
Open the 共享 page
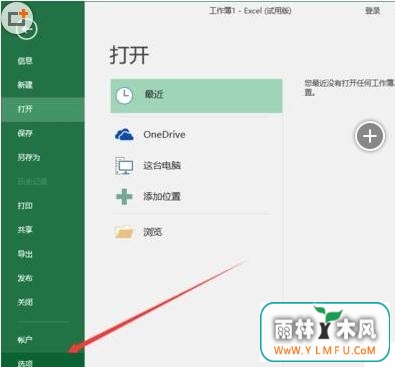tap(25, 230)
